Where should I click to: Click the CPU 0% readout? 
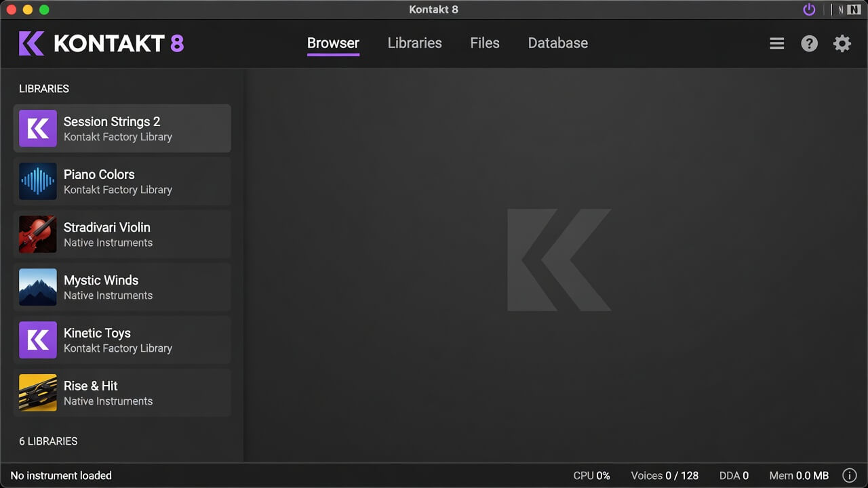(592, 476)
